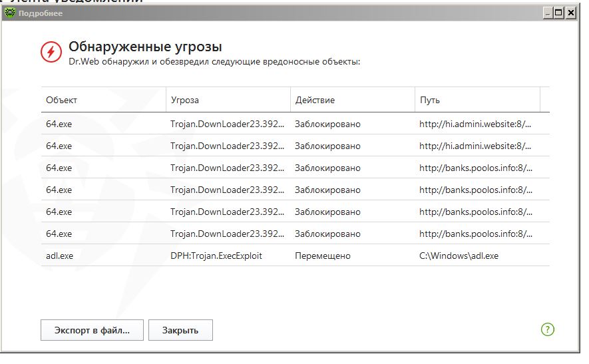The height and width of the screenshot is (364, 589).
Task: Click the Закрыть button
Action: click(x=180, y=330)
